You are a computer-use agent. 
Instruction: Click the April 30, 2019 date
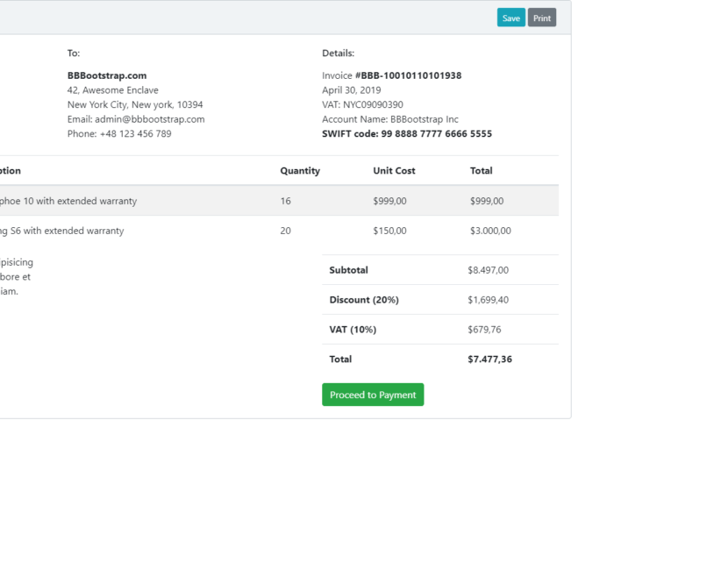coord(352,90)
